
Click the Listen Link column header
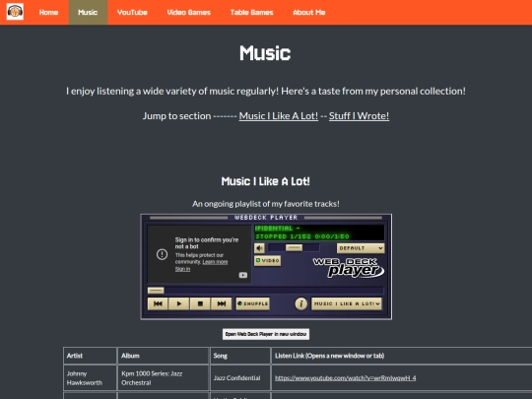click(402, 356)
